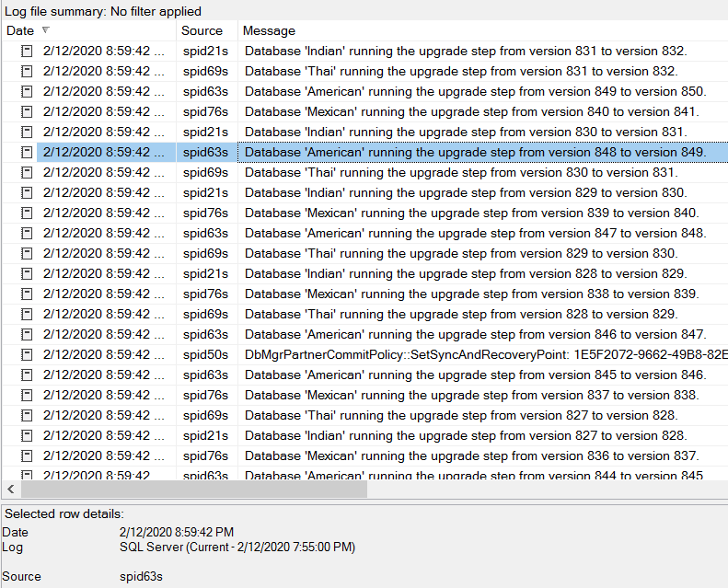Click the Message column header
728x588 pixels.
(x=269, y=30)
